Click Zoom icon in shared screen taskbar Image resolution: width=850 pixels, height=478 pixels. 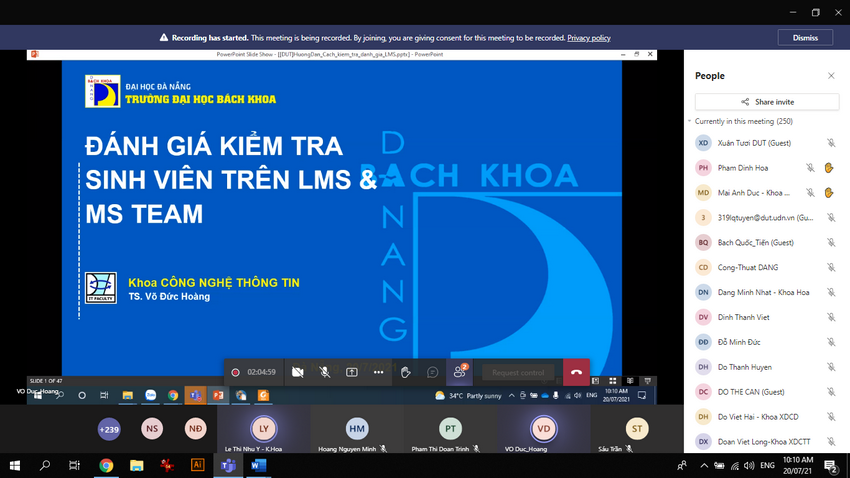pos(150,396)
